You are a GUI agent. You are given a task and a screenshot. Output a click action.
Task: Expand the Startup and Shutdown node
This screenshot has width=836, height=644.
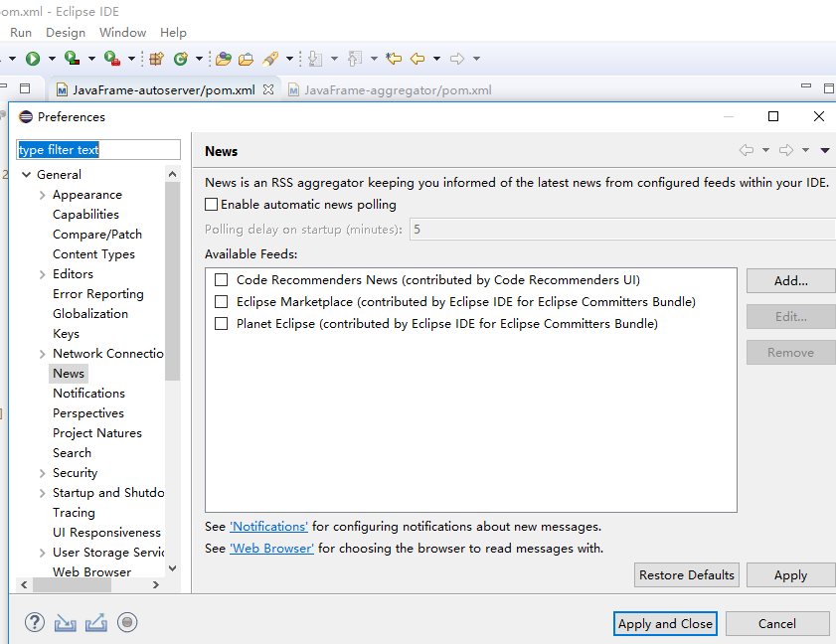pos(42,493)
